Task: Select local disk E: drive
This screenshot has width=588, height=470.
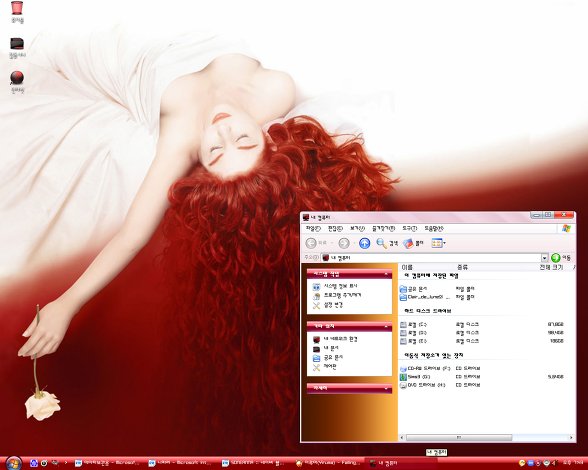Action: [x=413, y=341]
